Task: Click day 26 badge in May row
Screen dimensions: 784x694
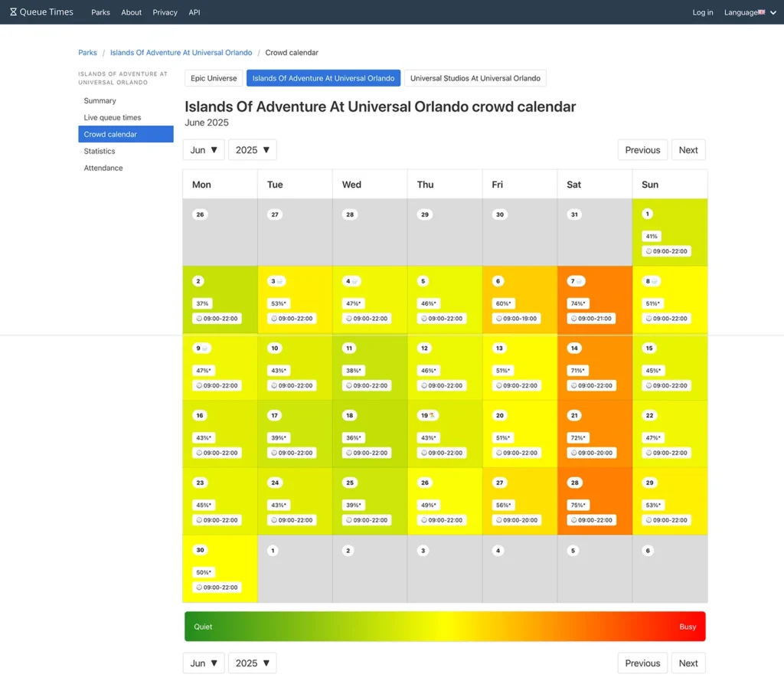Action: [200, 214]
